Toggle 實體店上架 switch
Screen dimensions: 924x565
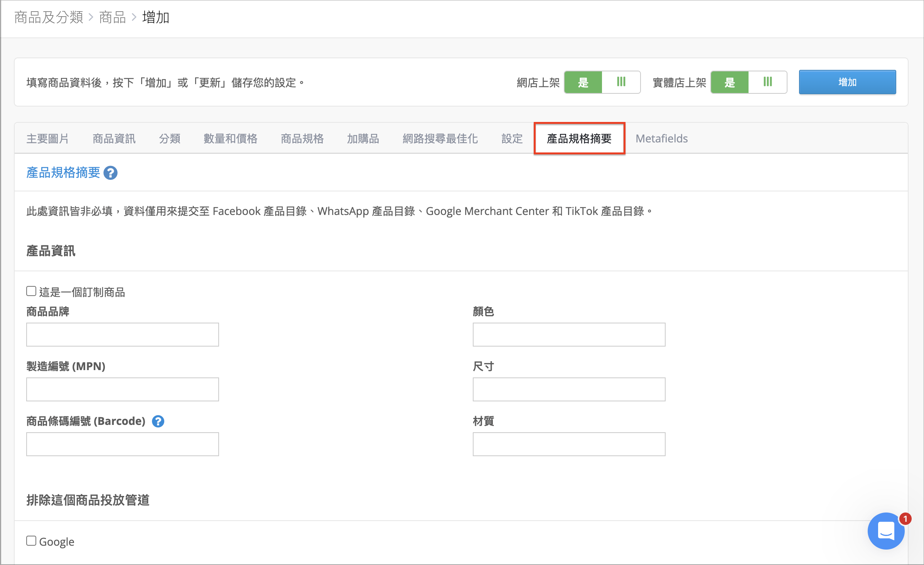coord(749,82)
